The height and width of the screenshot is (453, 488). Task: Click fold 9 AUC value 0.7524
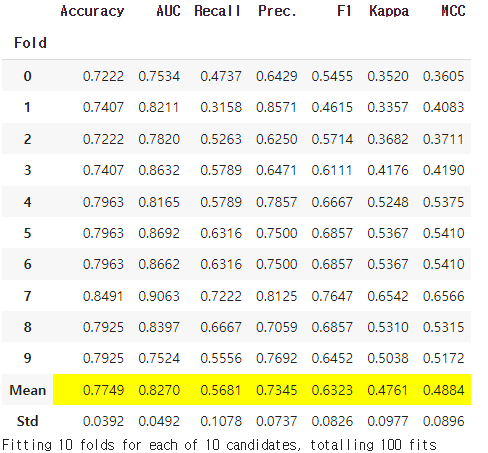(x=159, y=358)
